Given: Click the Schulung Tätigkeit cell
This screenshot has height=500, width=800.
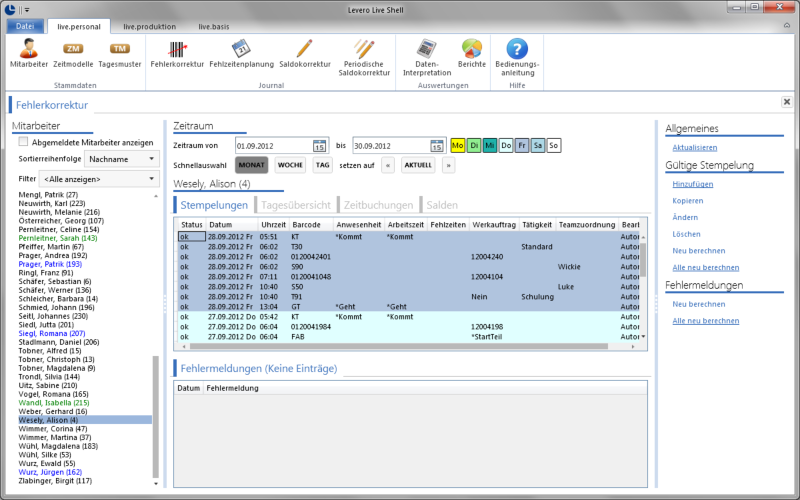Looking at the screenshot, I should pos(537,296).
